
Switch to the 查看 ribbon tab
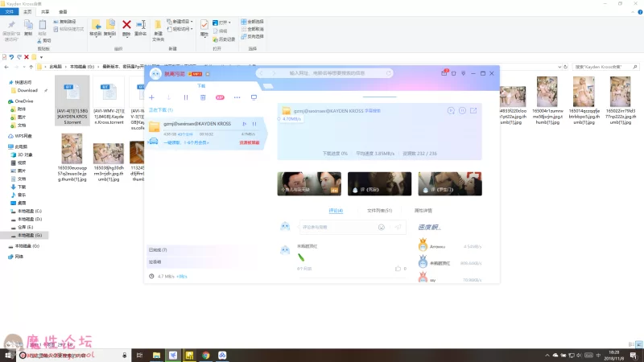coord(63,12)
